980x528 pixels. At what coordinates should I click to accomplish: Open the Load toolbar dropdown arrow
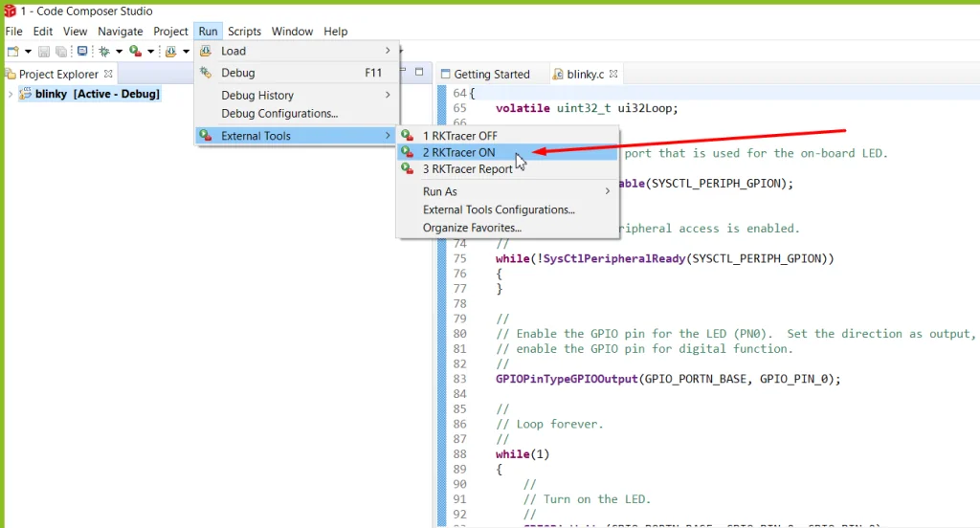pyautogui.click(x=186, y=52)
